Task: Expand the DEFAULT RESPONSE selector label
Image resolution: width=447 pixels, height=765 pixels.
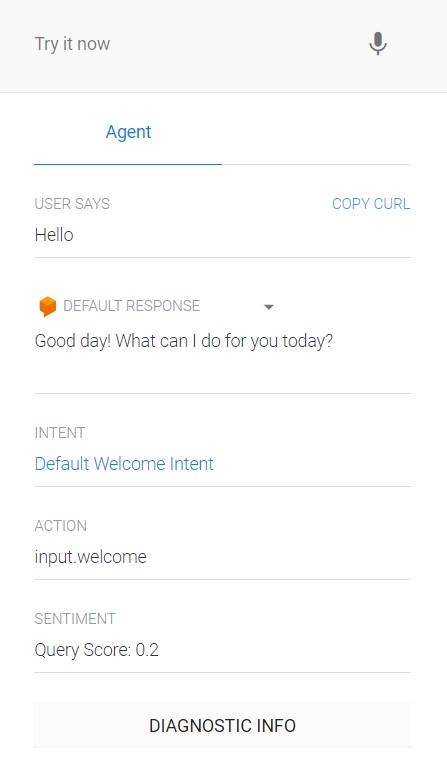Action: pos(132,306)
